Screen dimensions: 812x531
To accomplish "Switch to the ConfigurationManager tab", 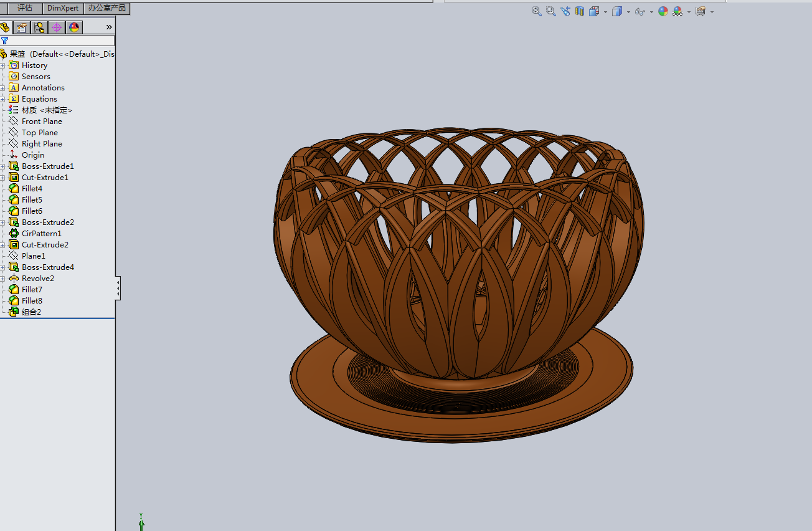I will pos(39,27).
